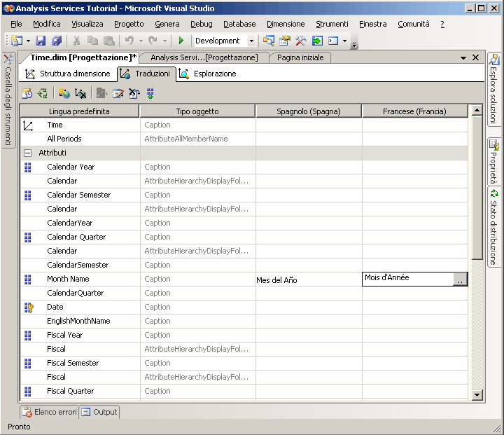Image resolution: width=504 pixels, height=435 pixels.
Task: Click the Save icon in the toolbar
Action: point(41,41)
